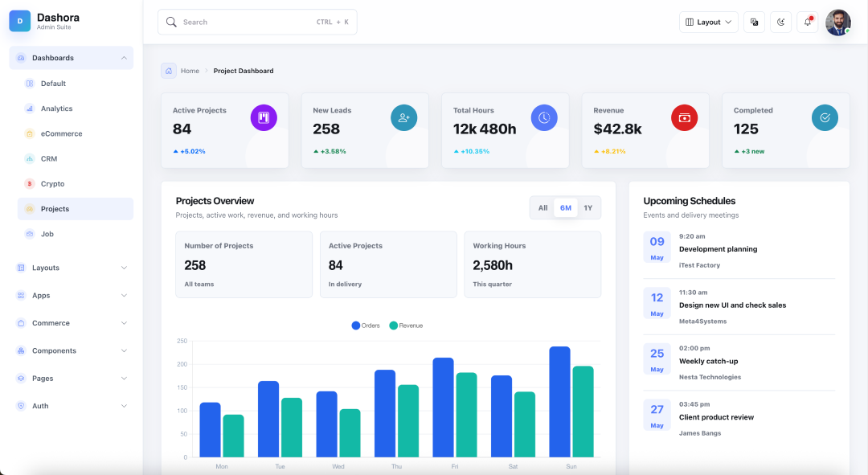Click the Sunday Orders blue bar
Viewport: 868px width, 475px height.
point(559,402)
